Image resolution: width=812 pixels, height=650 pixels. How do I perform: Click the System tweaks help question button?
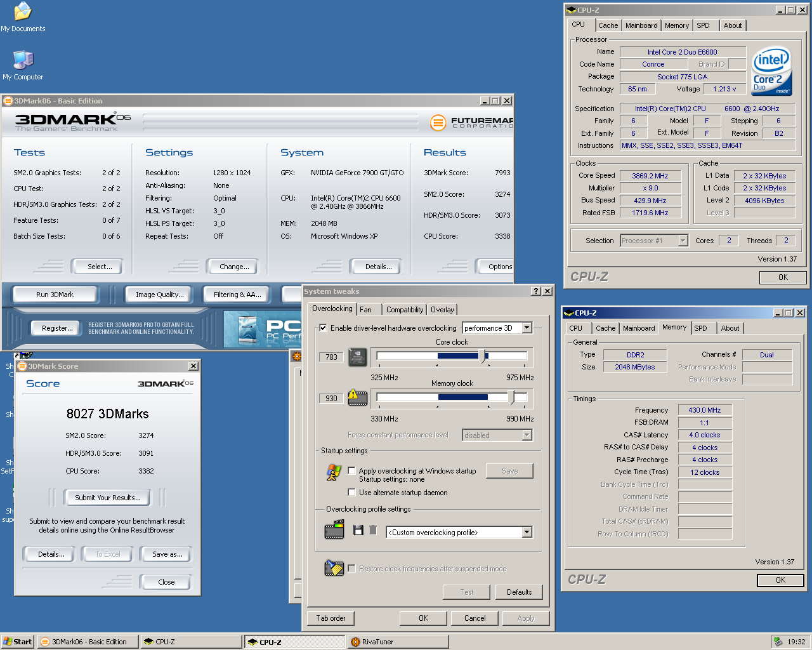click(x=536, y=291)
